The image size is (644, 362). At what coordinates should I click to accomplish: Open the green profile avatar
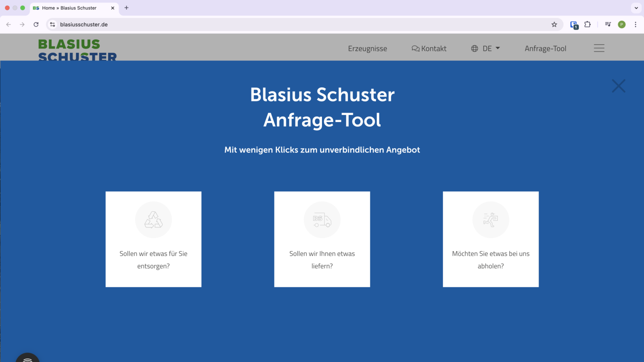pyautogui.click(x=622, y=25)
